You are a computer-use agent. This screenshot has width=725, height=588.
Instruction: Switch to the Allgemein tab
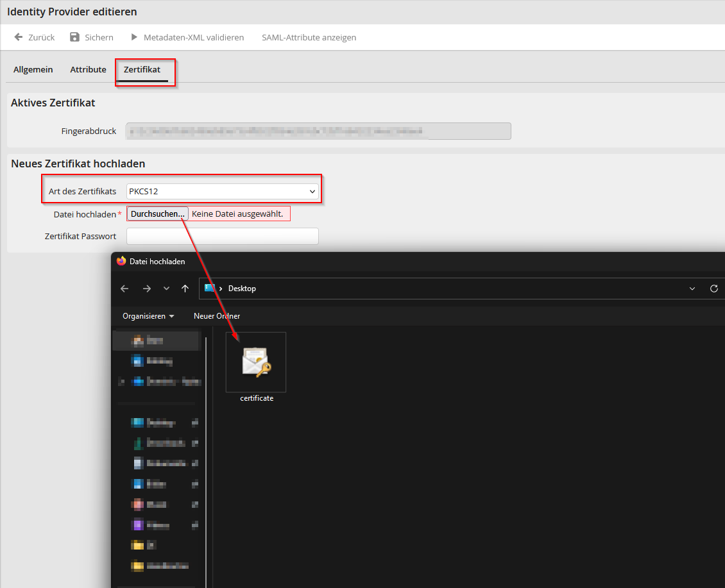(x=33, y=69)
